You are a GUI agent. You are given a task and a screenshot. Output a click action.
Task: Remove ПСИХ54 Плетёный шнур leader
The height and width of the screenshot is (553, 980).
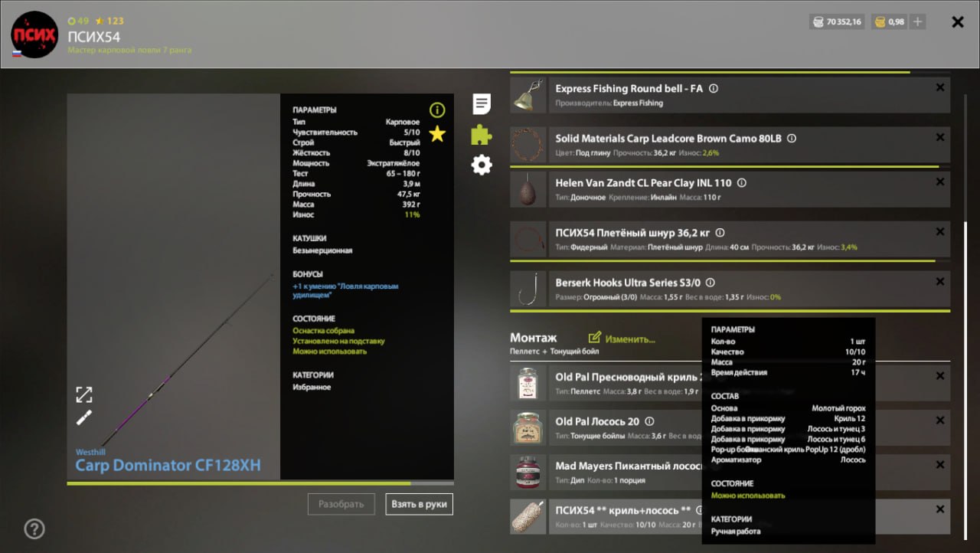[940, 232]
